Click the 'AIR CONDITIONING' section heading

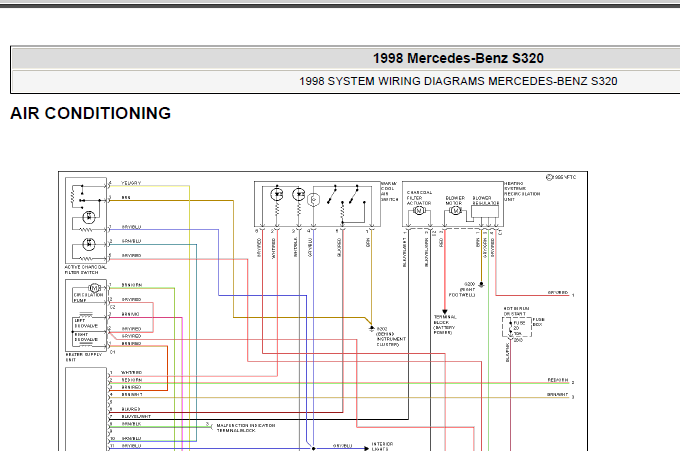coord(91,113)
